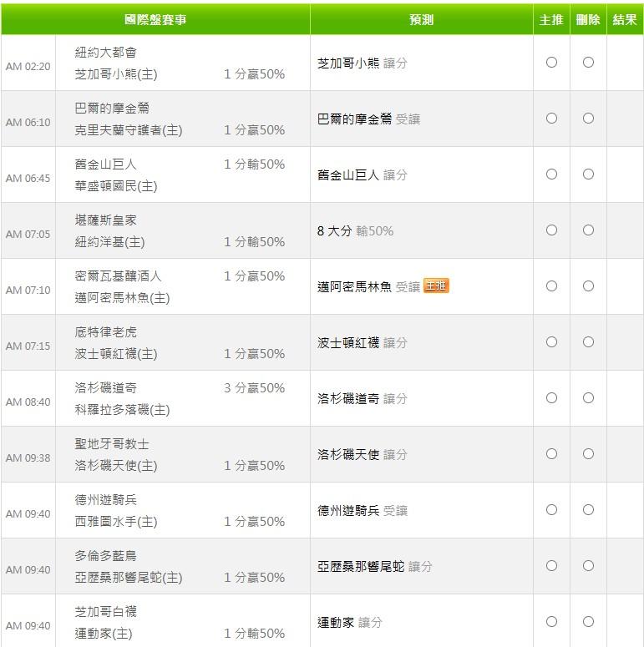Select 主推 radio for 紐約大都會 game
Image resolution: width=644 pixels, height=647 pixels.
click(x=551, y=63)
